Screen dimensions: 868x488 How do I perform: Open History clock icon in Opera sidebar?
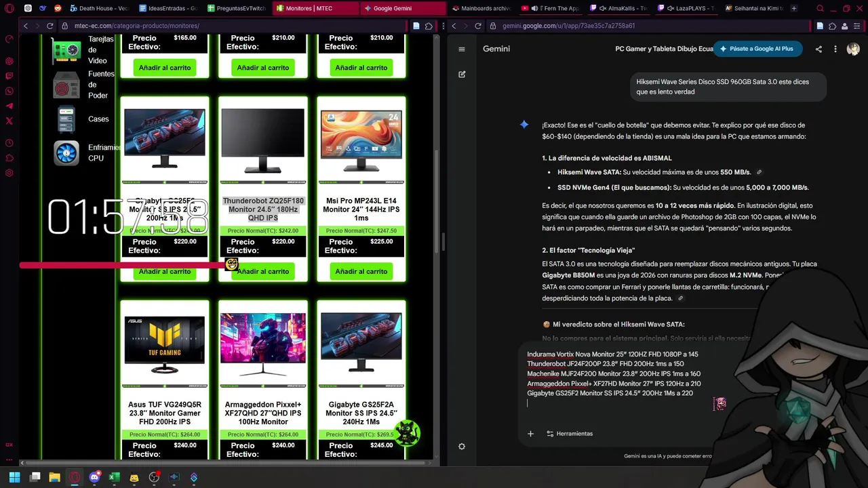tap(9, 143)
